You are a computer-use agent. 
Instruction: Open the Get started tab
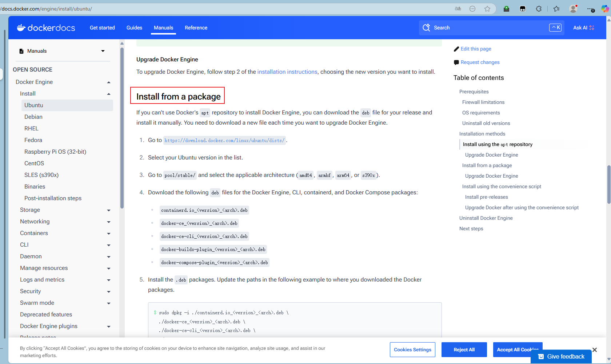[102, 28]
